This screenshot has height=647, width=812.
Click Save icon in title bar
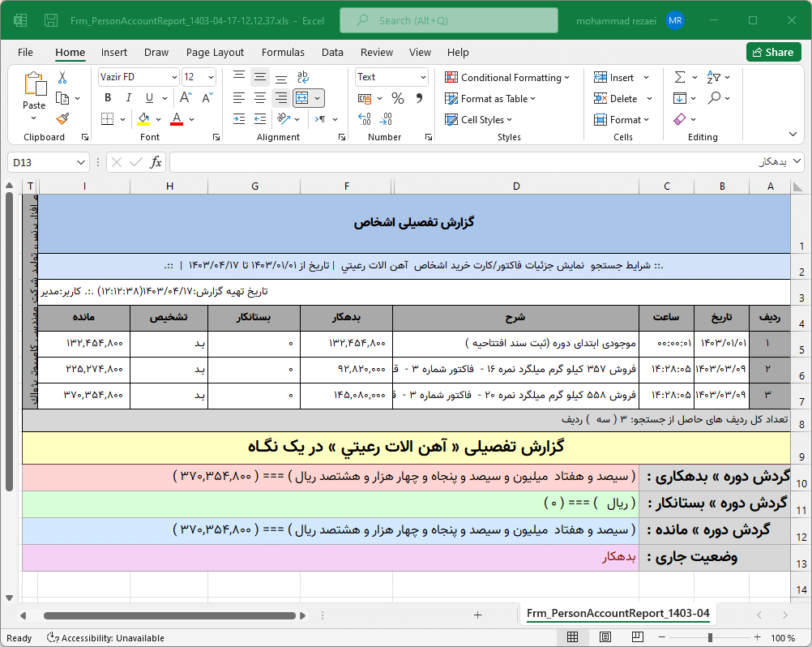(51, 20)
